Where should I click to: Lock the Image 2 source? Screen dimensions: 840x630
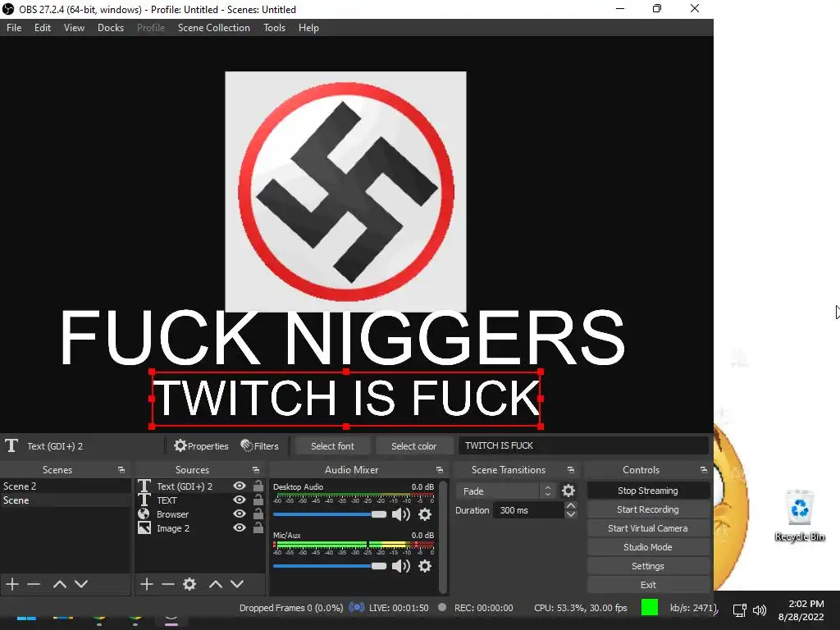point(258,527)
